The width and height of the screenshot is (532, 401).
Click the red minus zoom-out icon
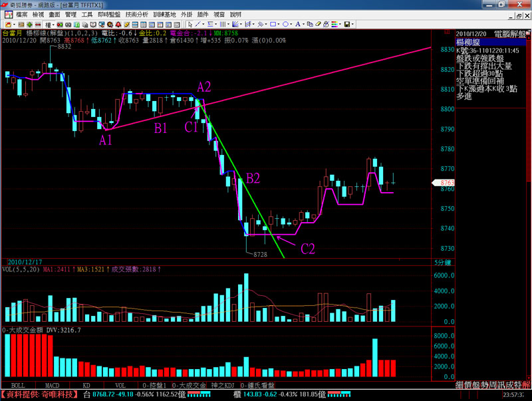pos(38,24)
